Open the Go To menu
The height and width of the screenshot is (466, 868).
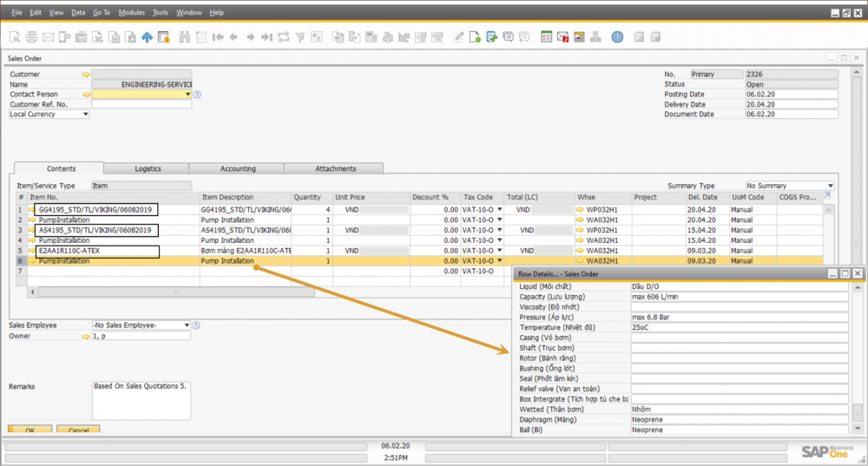pos(102,12)
